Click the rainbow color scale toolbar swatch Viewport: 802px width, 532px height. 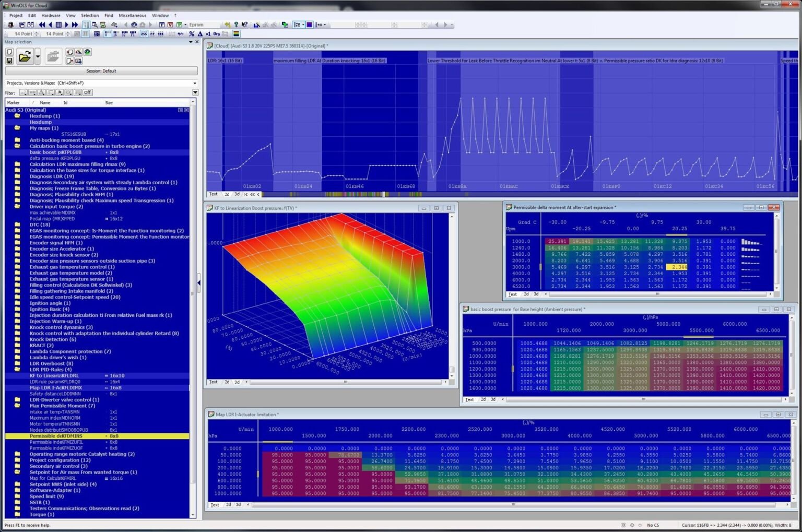236,33
